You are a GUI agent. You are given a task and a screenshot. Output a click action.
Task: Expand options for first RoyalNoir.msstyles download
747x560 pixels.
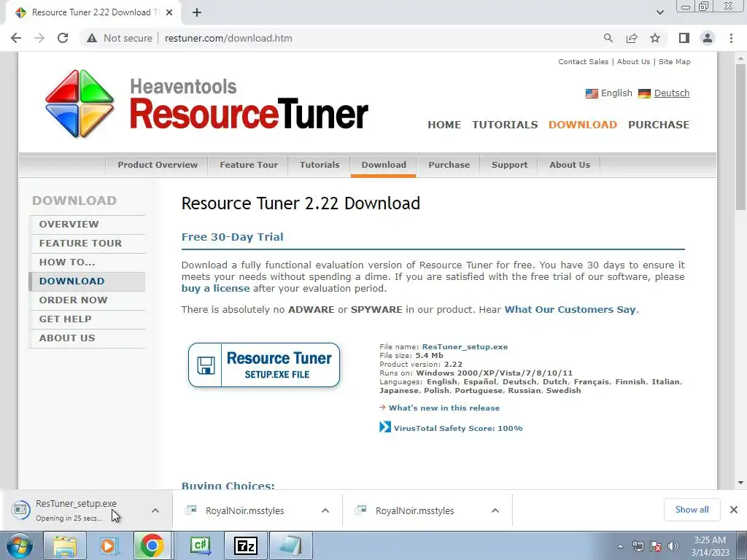click(325, 510)
